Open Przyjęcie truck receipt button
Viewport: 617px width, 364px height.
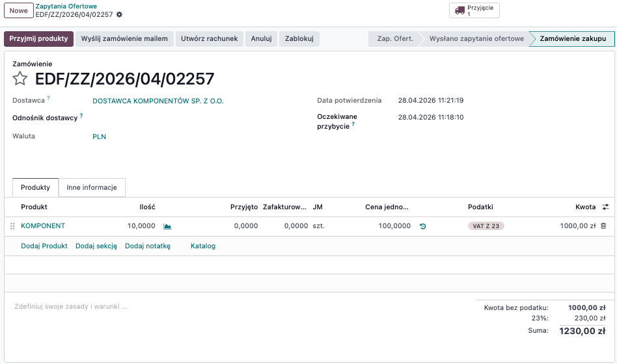(x=474, y=10)
